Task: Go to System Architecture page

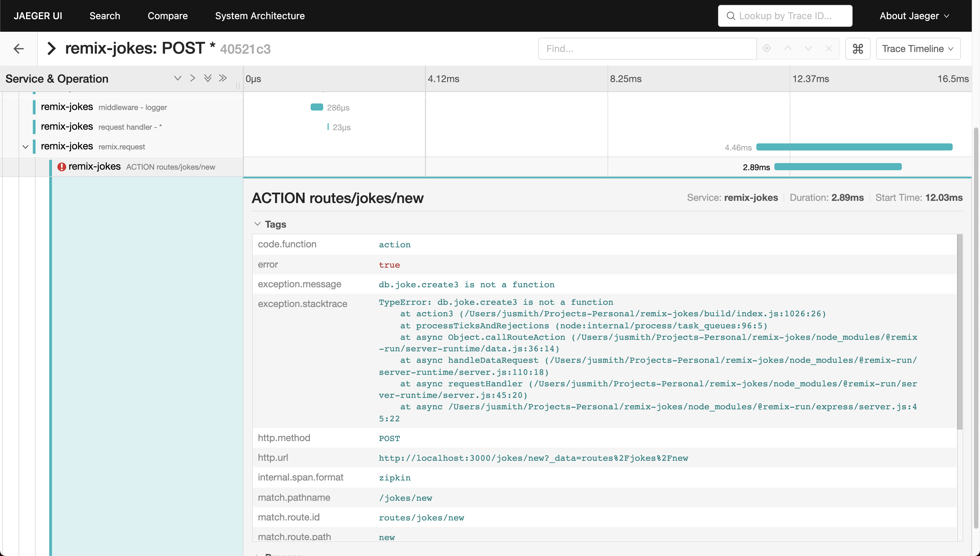Action: click(x=259, y=16)
